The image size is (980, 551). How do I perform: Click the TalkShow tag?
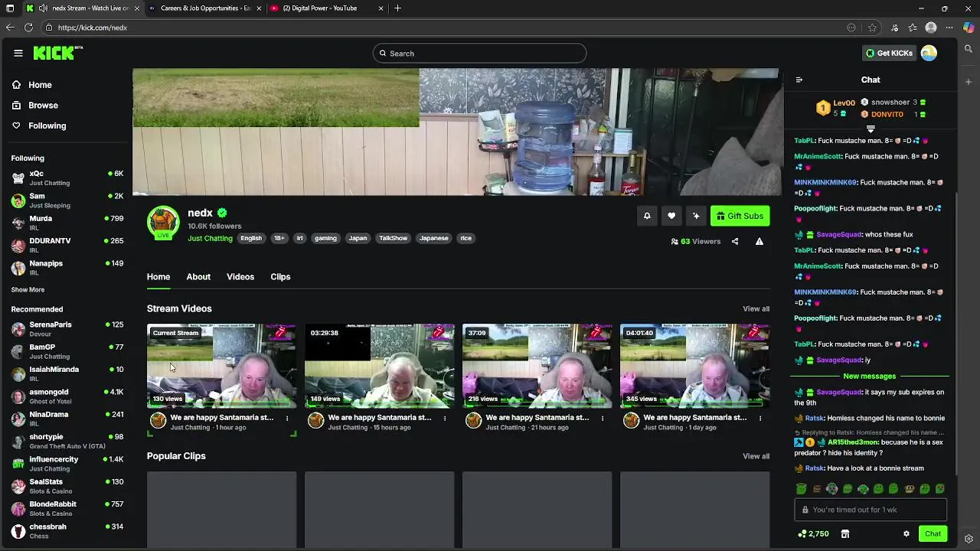394,239
